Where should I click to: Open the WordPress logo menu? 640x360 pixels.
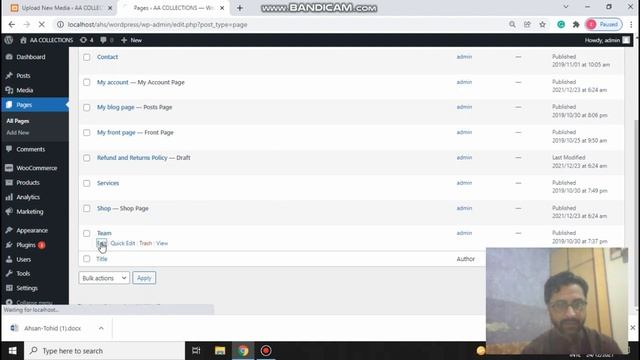[x=9, y=40]
